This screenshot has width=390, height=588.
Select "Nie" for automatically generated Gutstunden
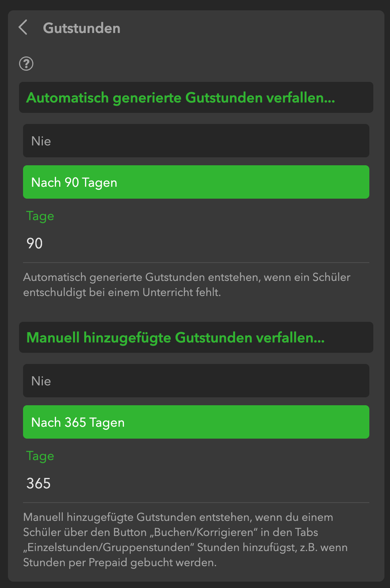(x=196, y=141)
